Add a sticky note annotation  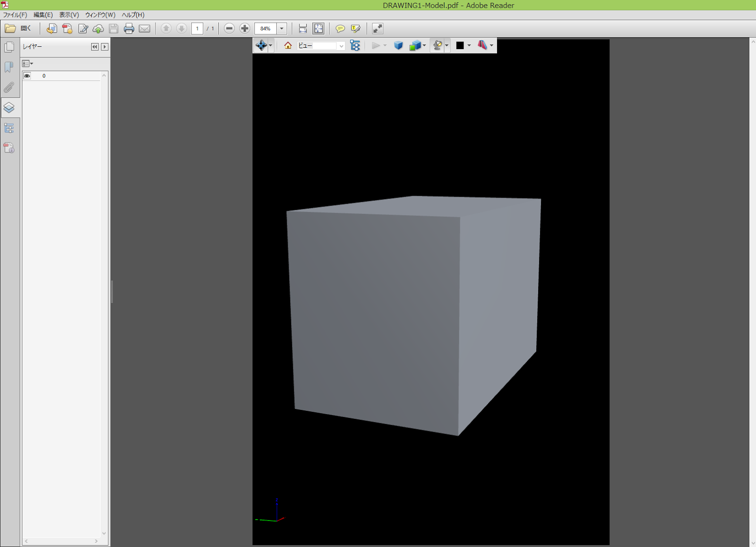(340, 28)
